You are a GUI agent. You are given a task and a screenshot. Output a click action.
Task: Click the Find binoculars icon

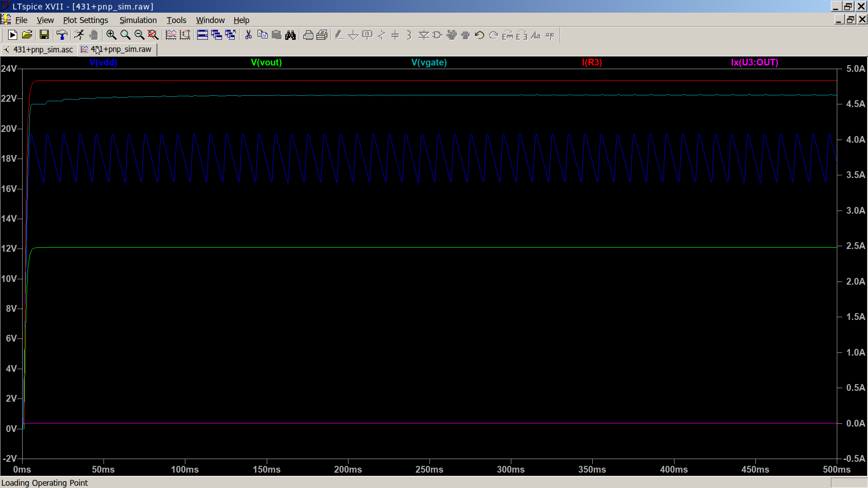pos(290,35)
